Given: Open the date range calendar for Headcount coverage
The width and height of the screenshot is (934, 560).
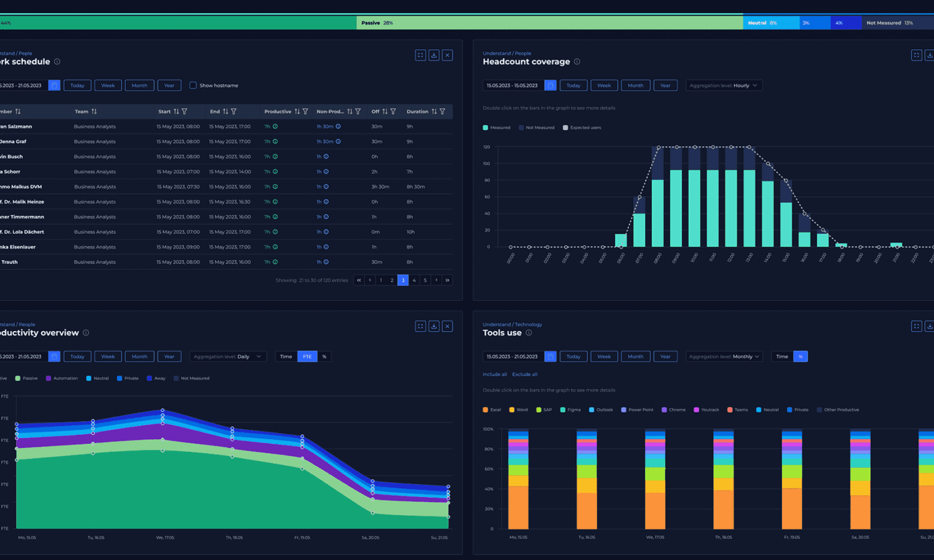Looking at the screenshot, I should click(550, 85).
